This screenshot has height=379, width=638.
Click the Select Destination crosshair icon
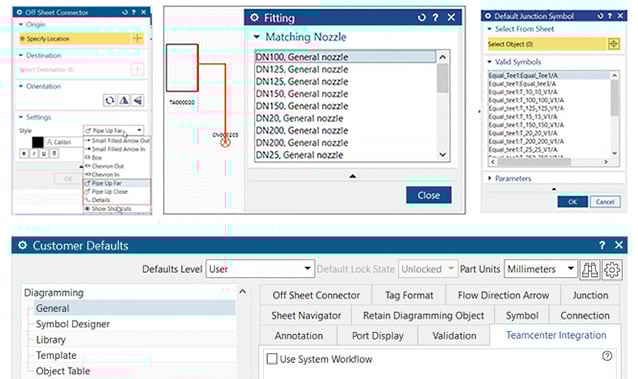(x=137, y=70)
